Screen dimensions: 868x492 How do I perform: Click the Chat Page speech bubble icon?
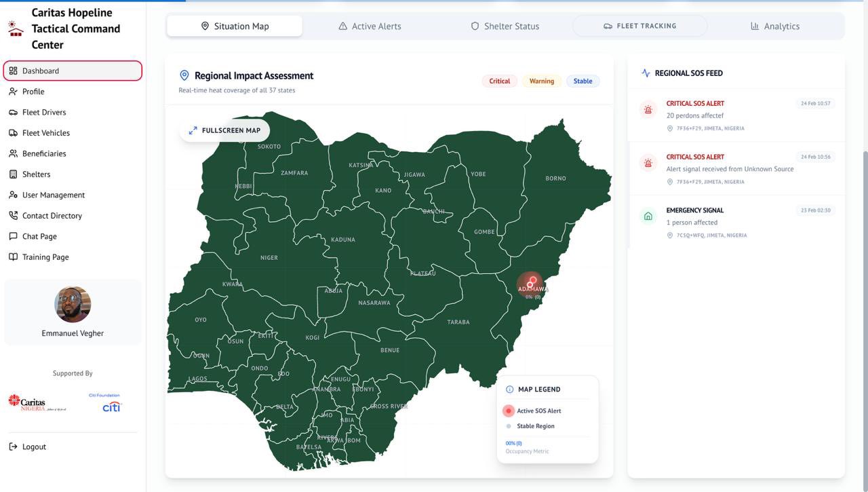[x=13, y=236]
